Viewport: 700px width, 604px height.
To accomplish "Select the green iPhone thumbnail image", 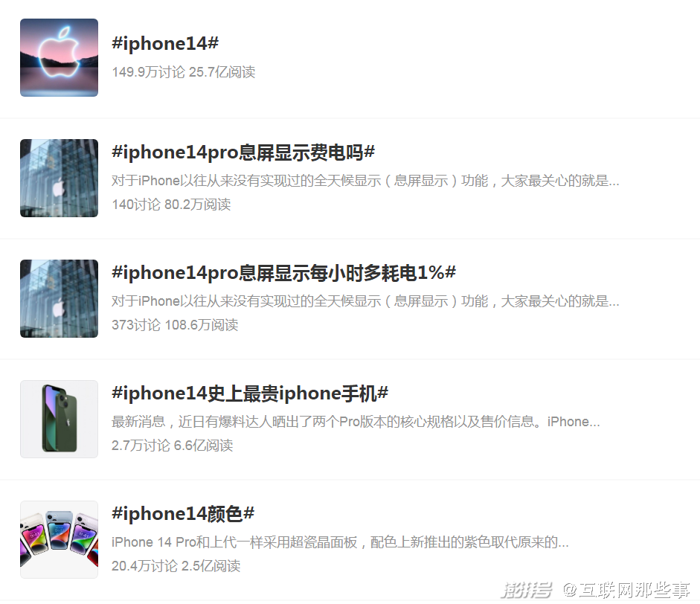I will (59, 420).
